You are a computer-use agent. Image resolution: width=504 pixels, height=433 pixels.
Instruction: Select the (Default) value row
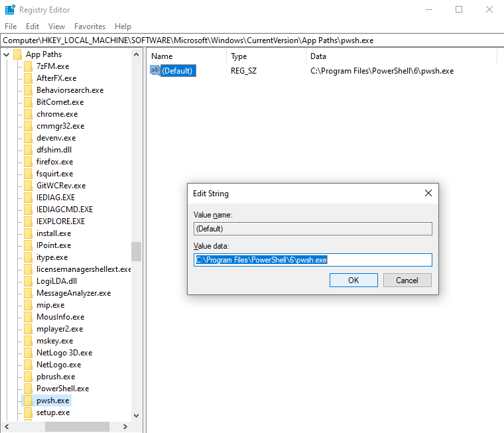click(178, 71)
